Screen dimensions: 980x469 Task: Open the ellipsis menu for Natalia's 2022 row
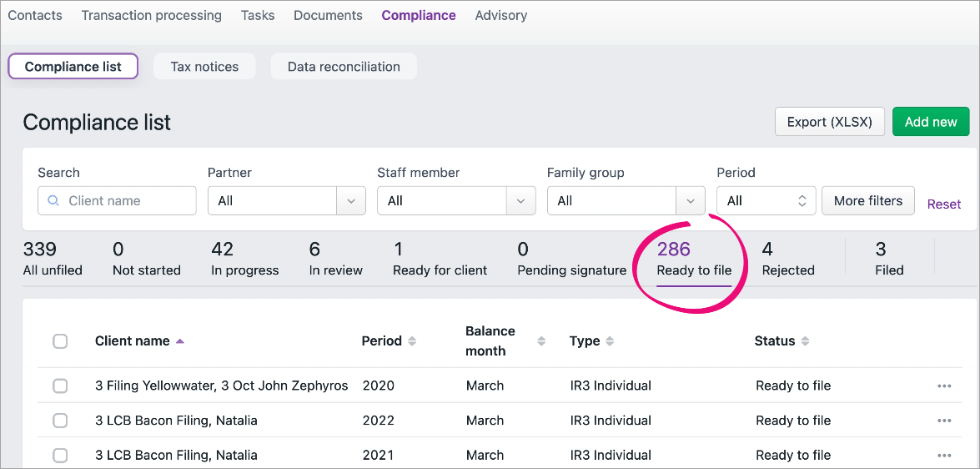pyautogui.click(x=944, y=421)
